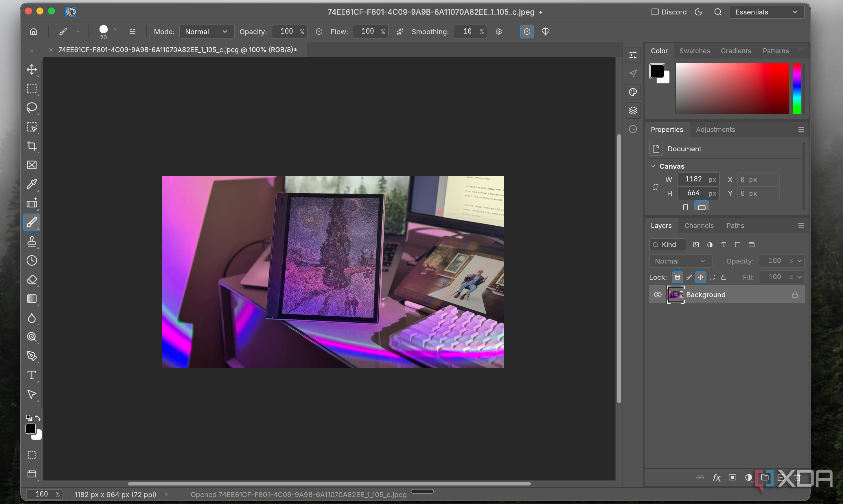
Task: Switch to the Channels tab
Action: click(699, 225)
